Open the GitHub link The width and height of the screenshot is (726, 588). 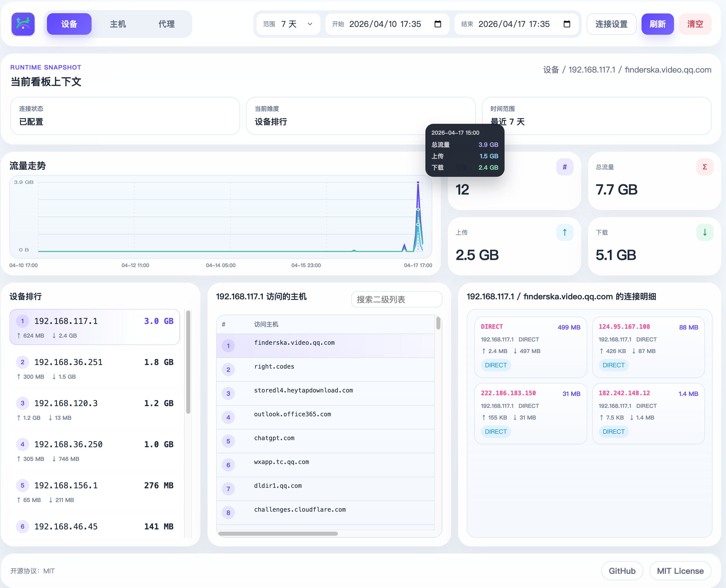(x=622, y=571)
